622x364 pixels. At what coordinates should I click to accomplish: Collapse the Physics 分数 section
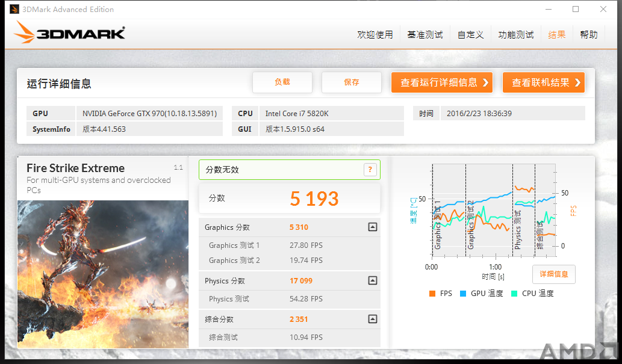[x=373, y=280]
